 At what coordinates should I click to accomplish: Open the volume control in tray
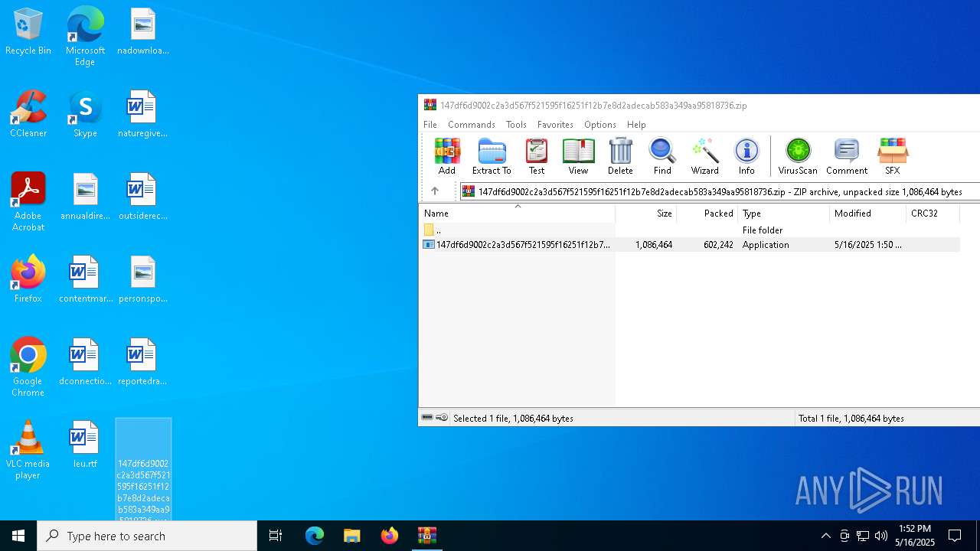(881, 536)
